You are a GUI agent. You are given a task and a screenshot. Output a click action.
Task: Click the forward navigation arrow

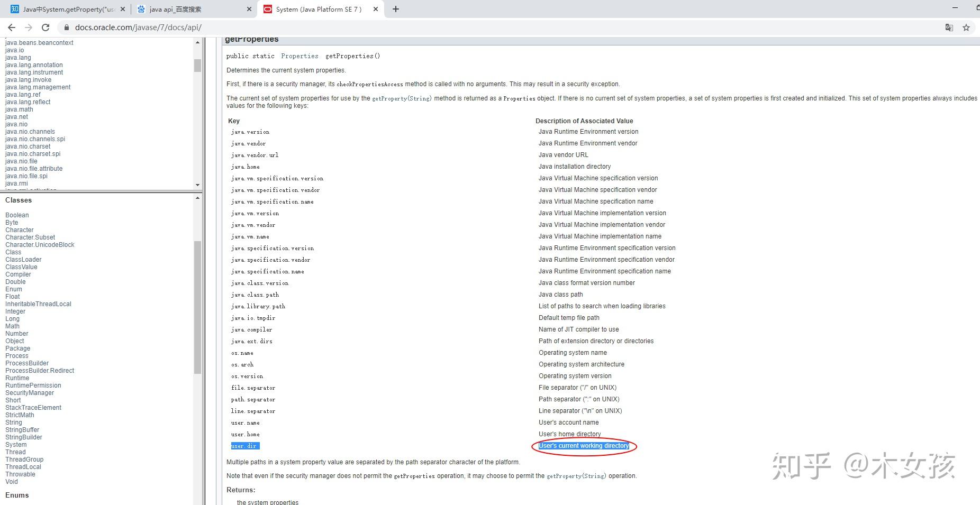pyautogui.click(x=28, y=27)
